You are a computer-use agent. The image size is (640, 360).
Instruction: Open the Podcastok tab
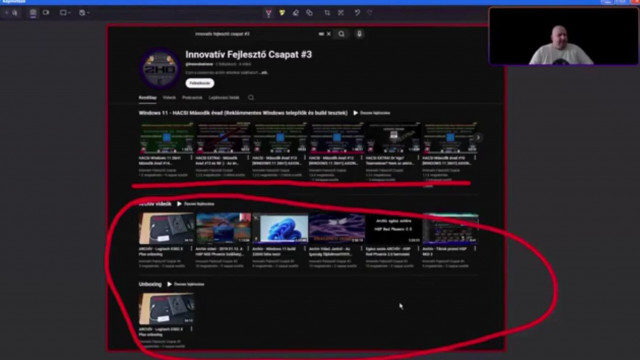(192, 98)
